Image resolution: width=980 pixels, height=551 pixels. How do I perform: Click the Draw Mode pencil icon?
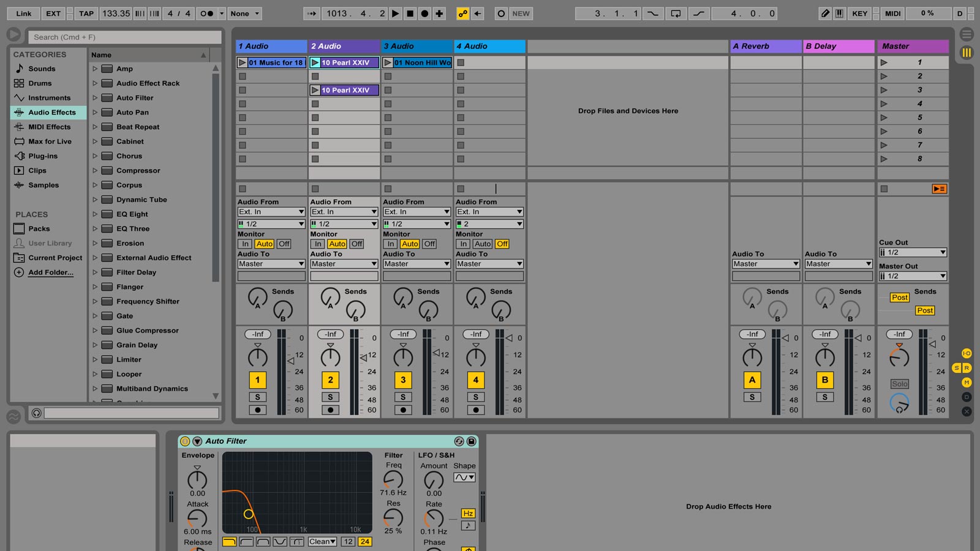[825, 13]
